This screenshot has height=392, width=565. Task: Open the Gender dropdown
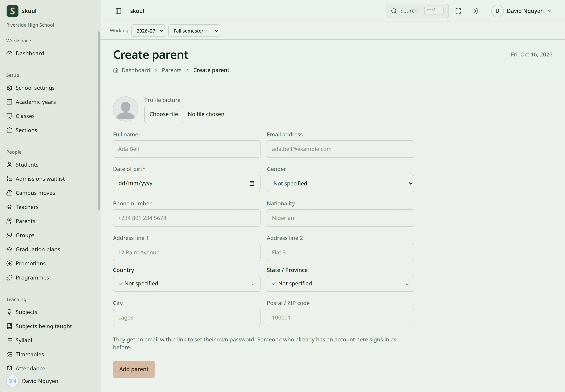(340, 183)
